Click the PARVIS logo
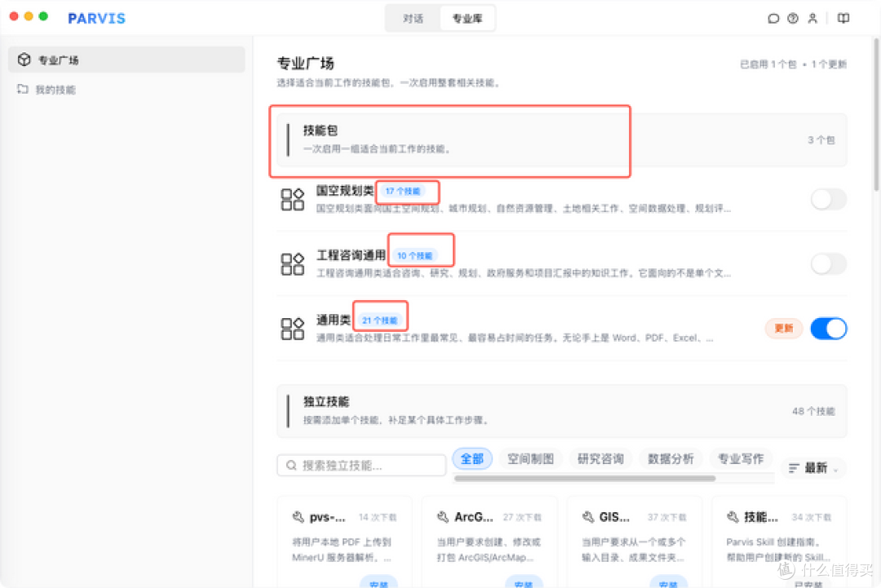The height and width of the screenshot is (588, 881). (x=96, y=19)
